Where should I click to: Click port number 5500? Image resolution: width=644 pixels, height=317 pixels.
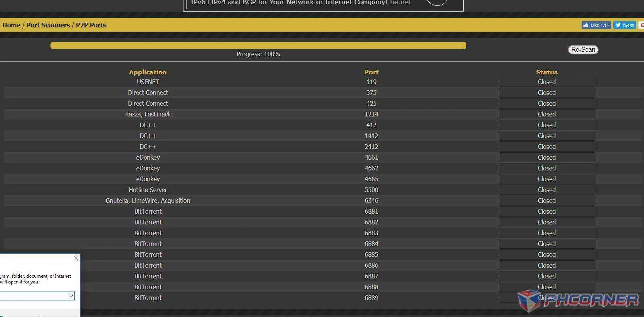pos(372,190)
